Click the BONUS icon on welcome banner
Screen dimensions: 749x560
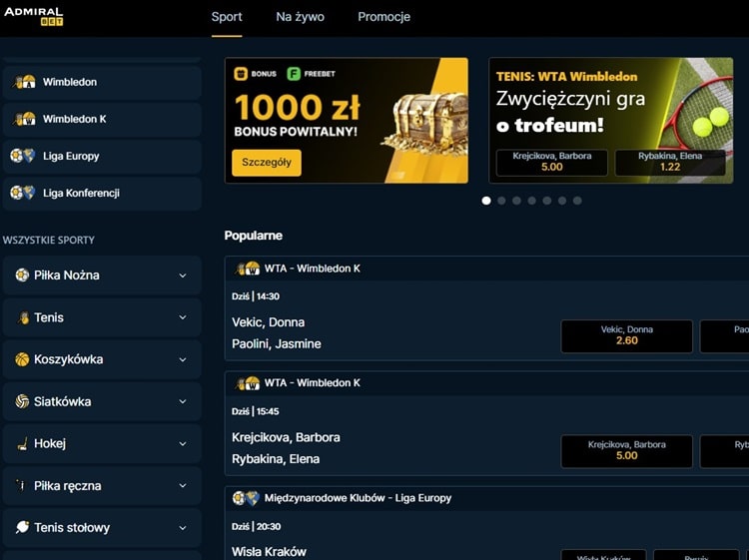241,74
